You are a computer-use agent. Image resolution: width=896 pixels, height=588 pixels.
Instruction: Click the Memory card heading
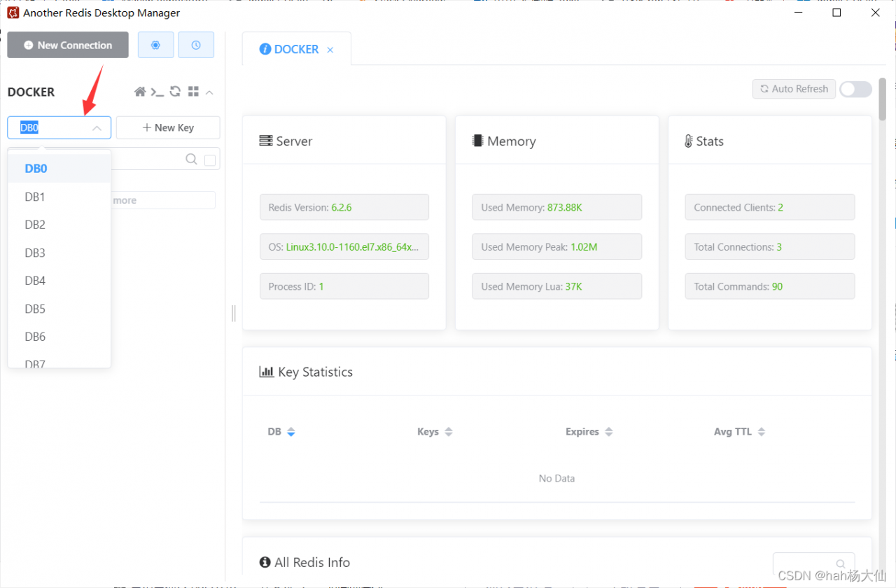(504, 141)
